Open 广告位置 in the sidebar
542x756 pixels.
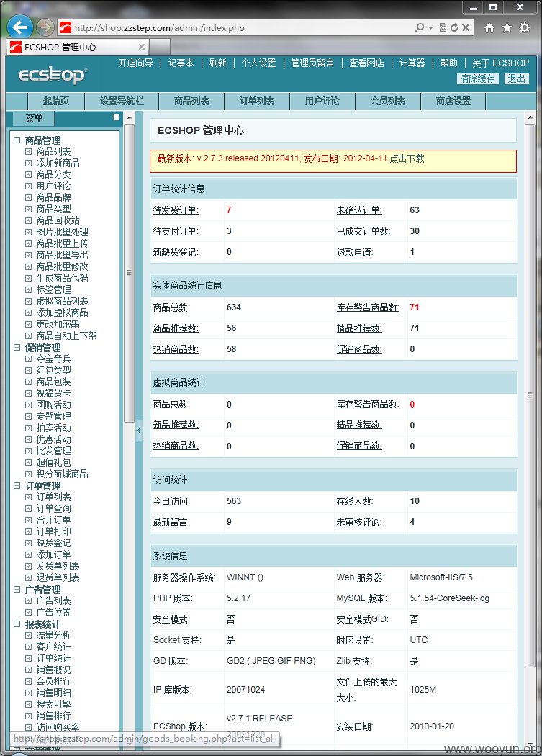point(53,612)
